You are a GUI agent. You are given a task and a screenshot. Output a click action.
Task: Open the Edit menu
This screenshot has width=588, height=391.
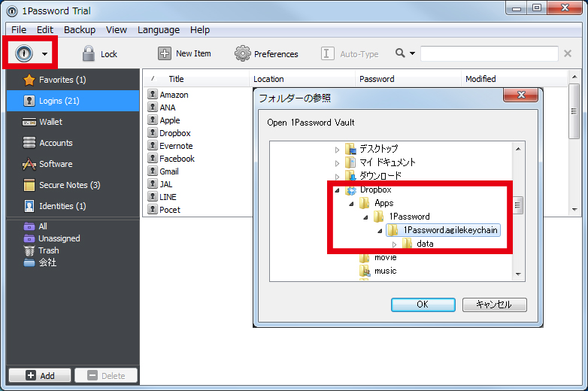click(x=45, y=29)
